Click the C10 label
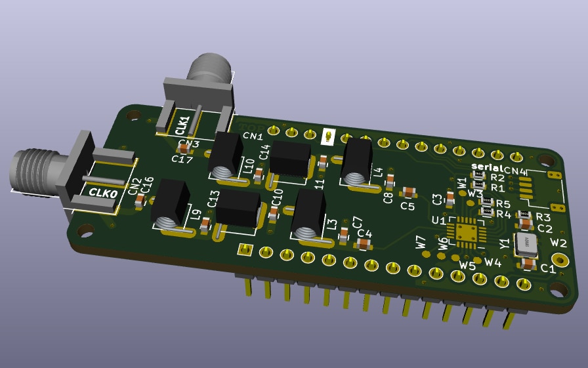Screen dimensions: 588x368 pyautogui.click(x=277, y=198)
